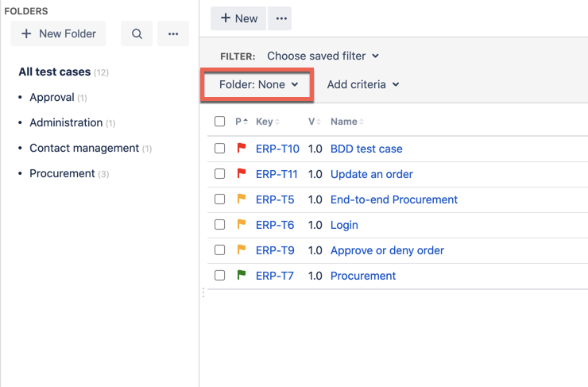Open the ellipsis menu next to New

pyautogui.click(x=280, y=18)
